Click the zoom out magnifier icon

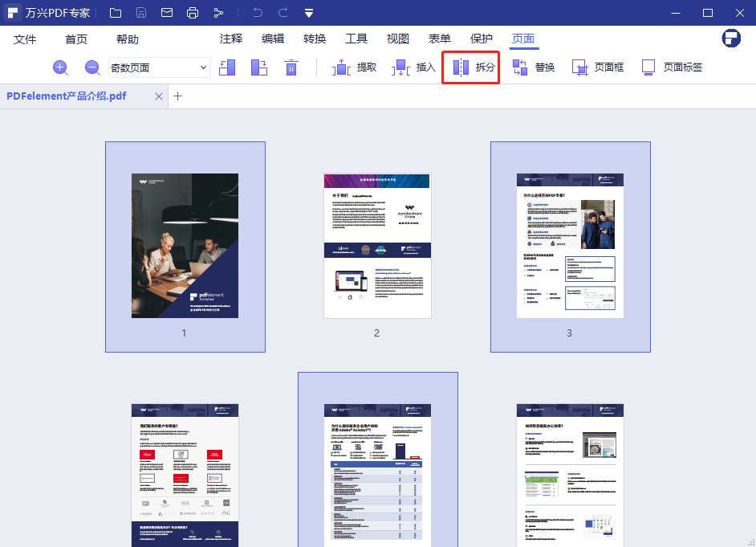pos(92,68)
